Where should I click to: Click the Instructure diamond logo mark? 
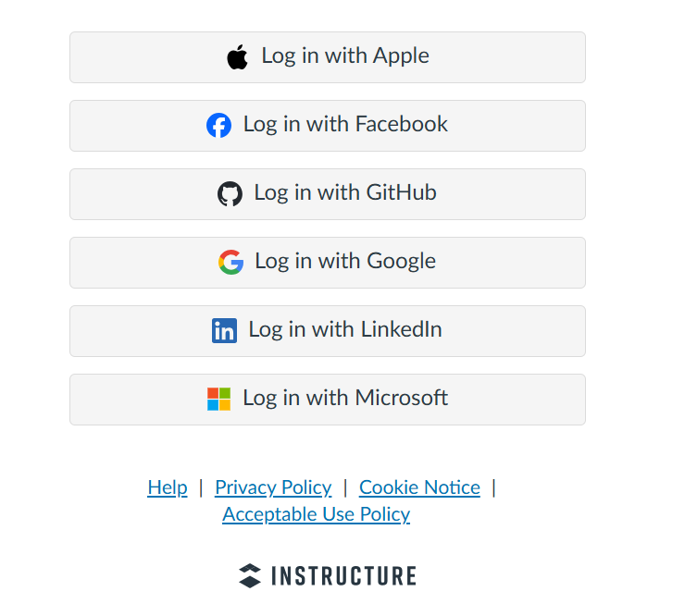point(250,576)
